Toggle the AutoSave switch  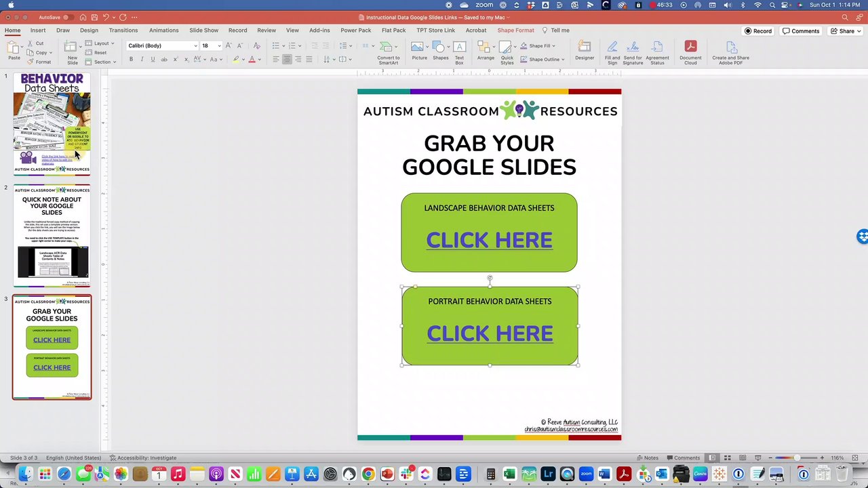tap(68, 17)
